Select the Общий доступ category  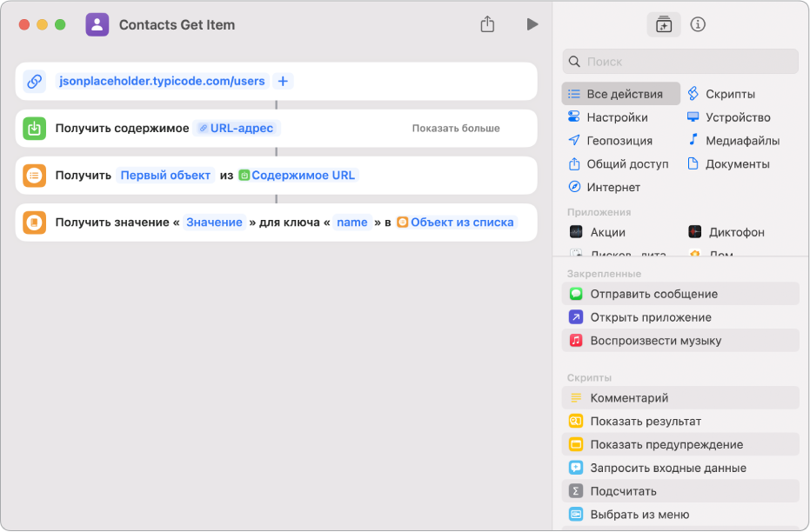618,164
